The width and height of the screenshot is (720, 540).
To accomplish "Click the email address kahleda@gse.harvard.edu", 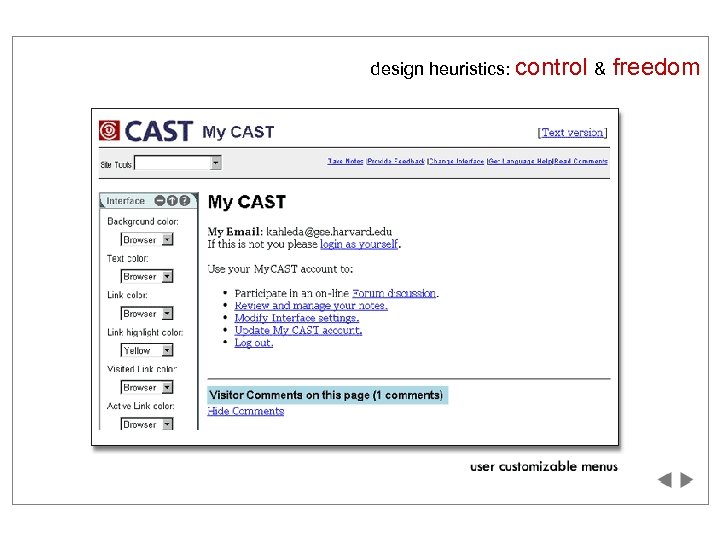I will pos(329,231).
